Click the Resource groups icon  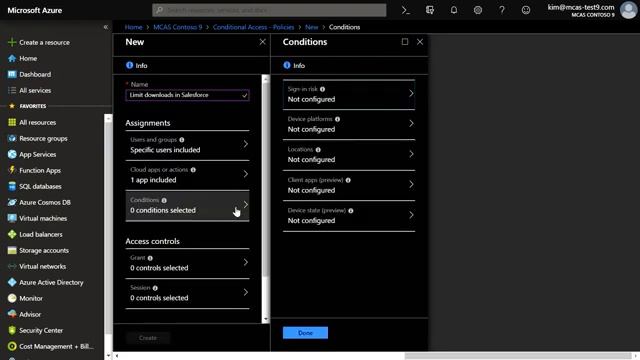coord(12,138)
